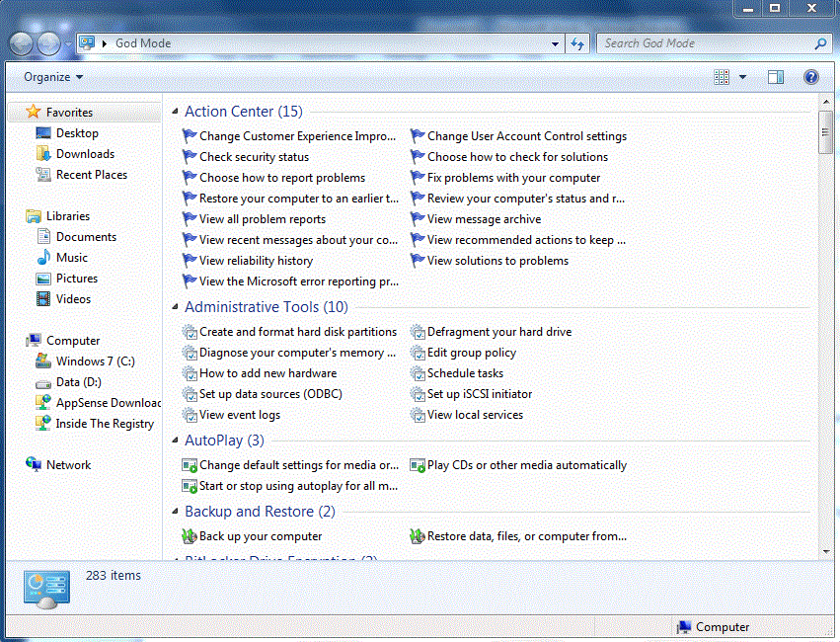The width and height of the screenshot is (840, 642).
Task: Click the Help question mark icon
Action: point(810,77)
